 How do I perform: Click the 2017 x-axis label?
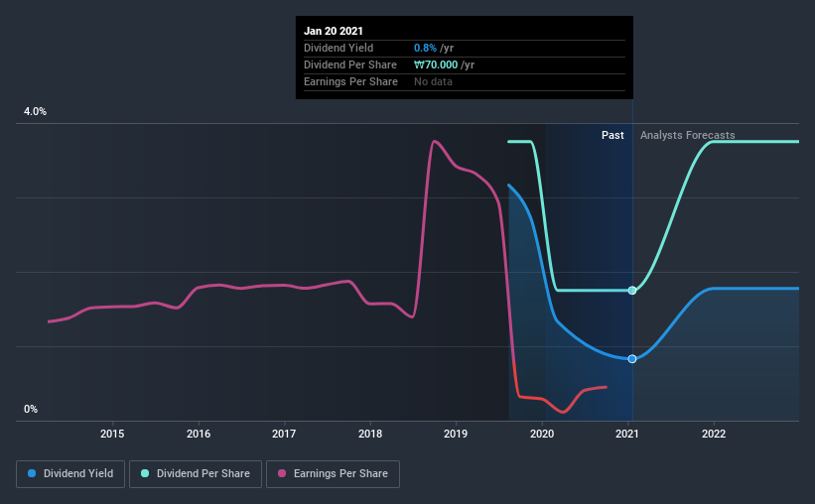(x=284, y=434)
